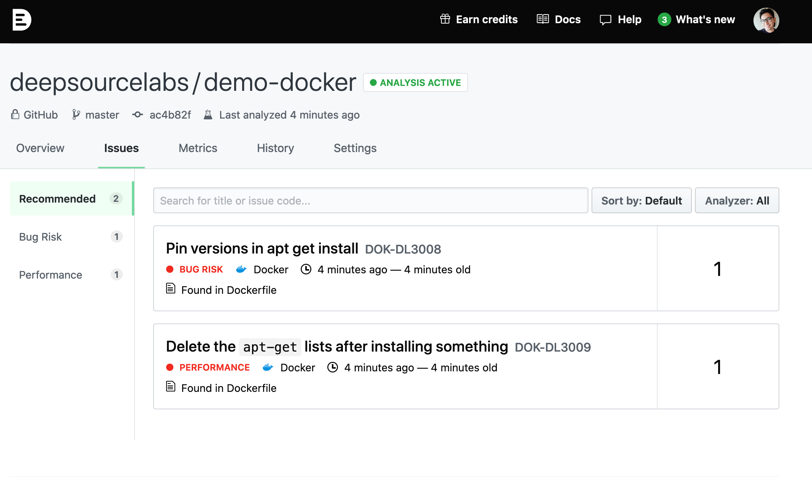This screenshot has height=504, width=812.
Task: Click the GitHub lock icon
Action: tap(15, 114)
